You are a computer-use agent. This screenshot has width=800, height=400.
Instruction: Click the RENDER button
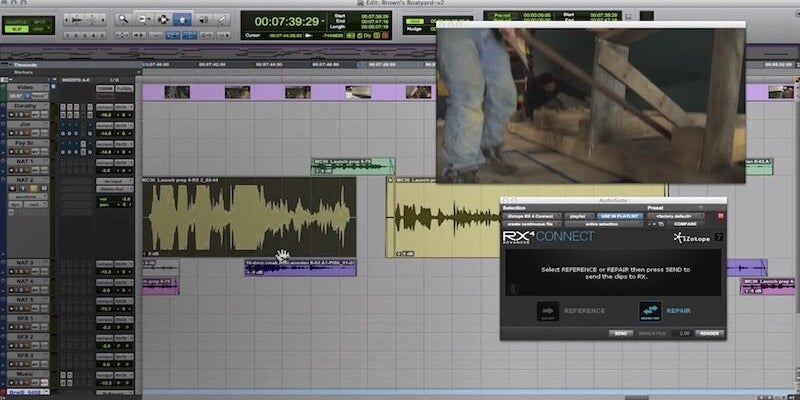click(x=710, y=333)
